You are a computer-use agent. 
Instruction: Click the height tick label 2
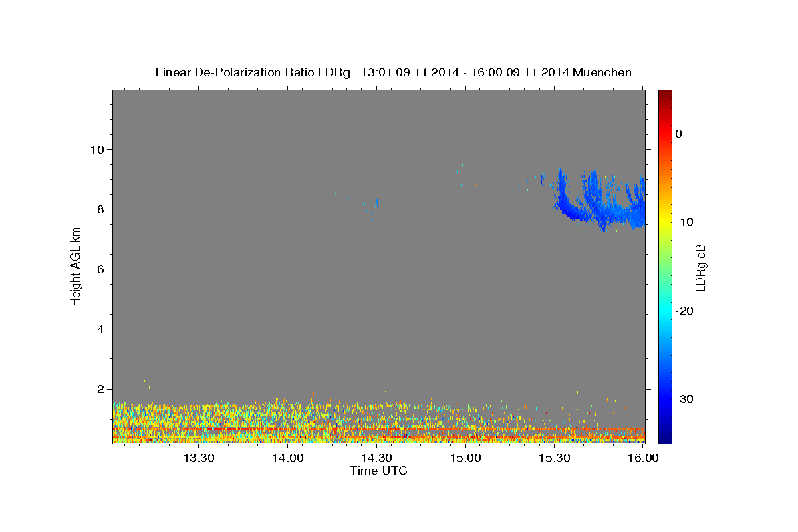101,389
